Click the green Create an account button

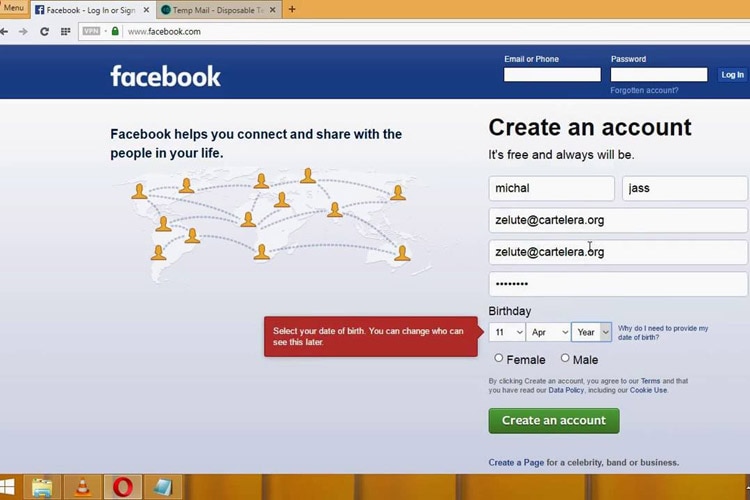[x=554, y=420]
